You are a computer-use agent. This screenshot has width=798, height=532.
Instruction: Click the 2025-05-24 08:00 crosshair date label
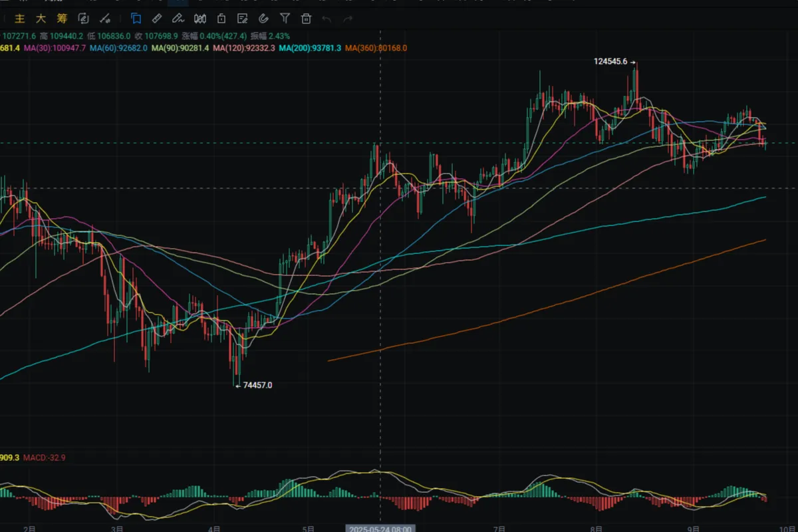tap(380, 529)
